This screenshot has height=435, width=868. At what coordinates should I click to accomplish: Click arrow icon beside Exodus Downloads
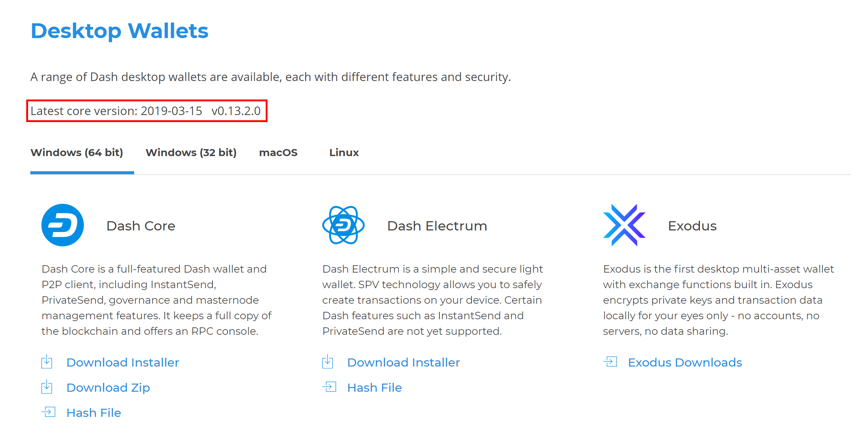pyautogui.click(x=610, y=362)
